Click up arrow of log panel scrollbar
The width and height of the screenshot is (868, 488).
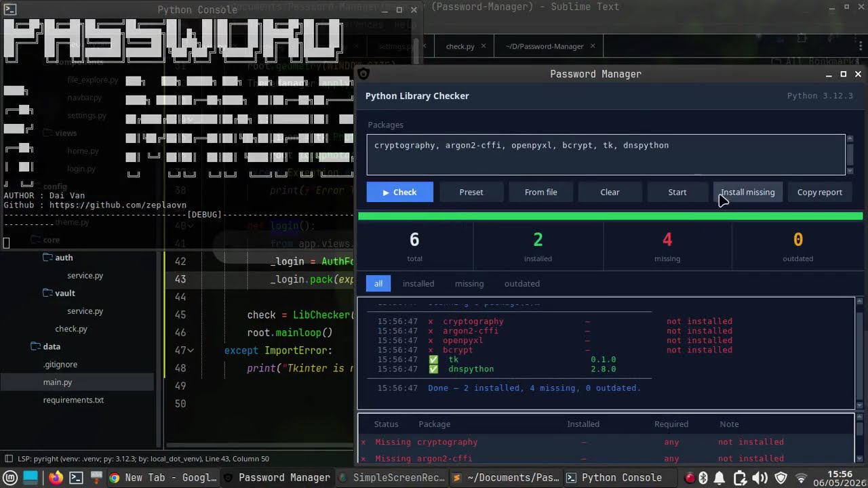click(861, 301)
